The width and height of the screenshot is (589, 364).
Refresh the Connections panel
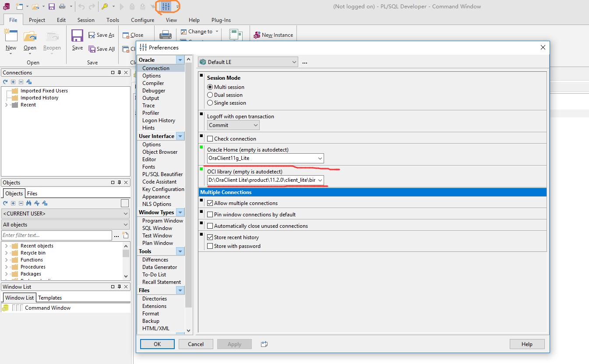pos(5,82)
